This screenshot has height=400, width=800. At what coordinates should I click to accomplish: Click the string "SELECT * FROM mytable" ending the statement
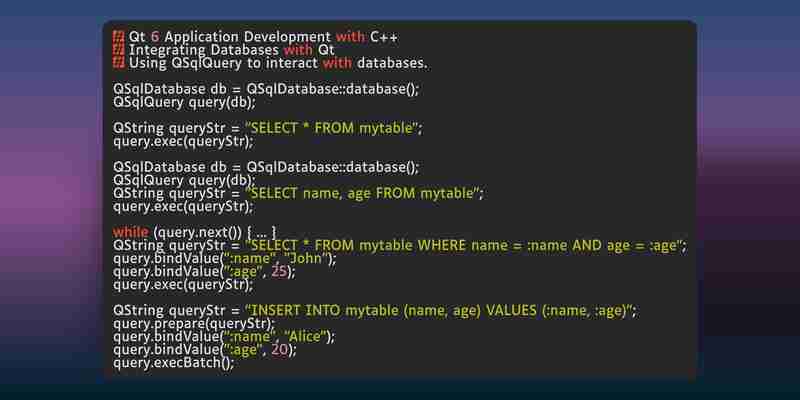(x=331, y=128)
